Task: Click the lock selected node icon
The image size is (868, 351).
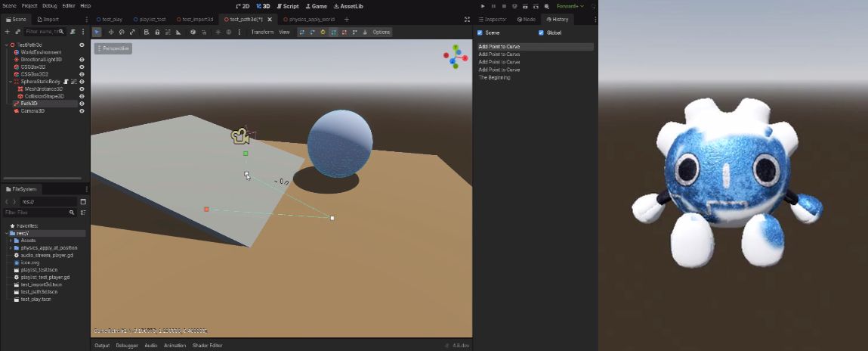Action: pyautogui.click(x=157, y=33)
